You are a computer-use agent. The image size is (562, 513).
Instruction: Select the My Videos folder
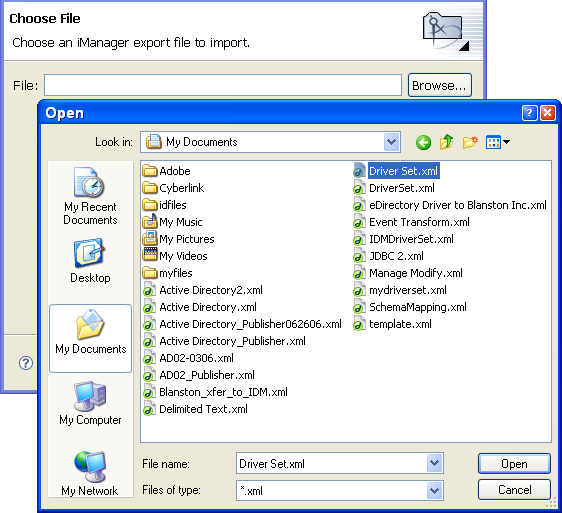coord(175,256)
